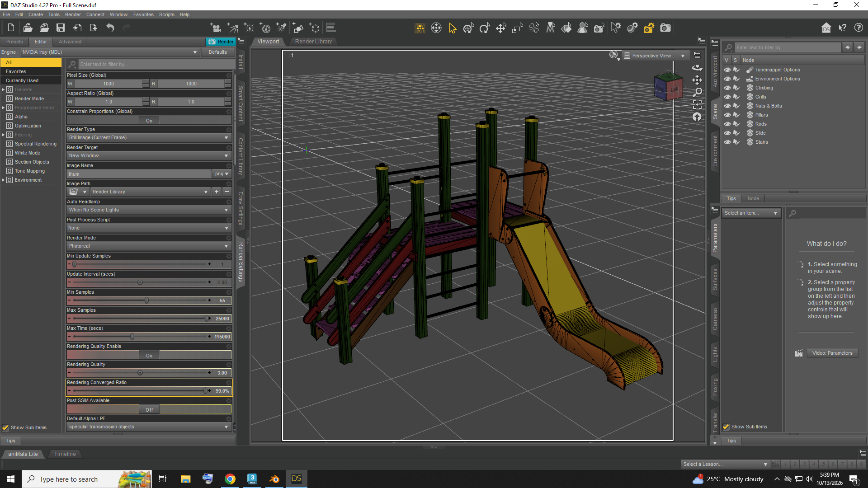The image size is (868, 488).
Task: Switch to the Render Library tab
Action: (x=313, y=42)
